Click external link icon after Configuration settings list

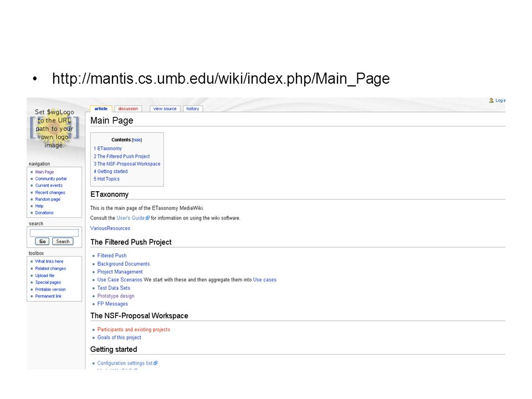click(155, 363)
